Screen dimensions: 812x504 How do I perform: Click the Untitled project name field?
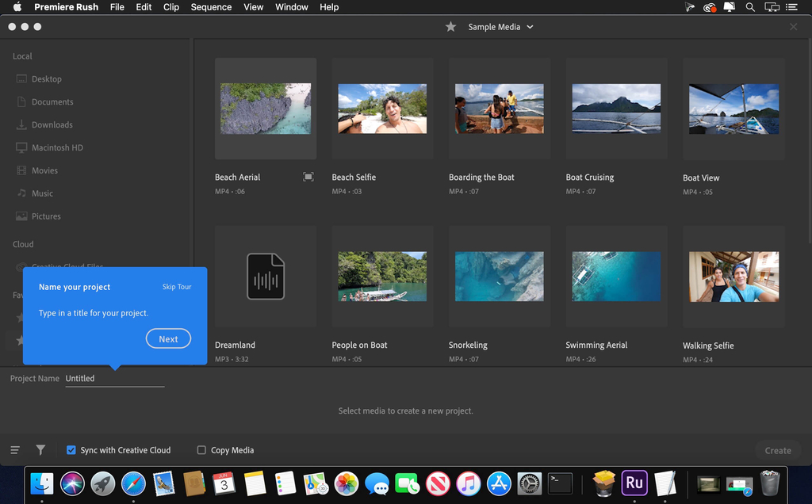[114, 378]
